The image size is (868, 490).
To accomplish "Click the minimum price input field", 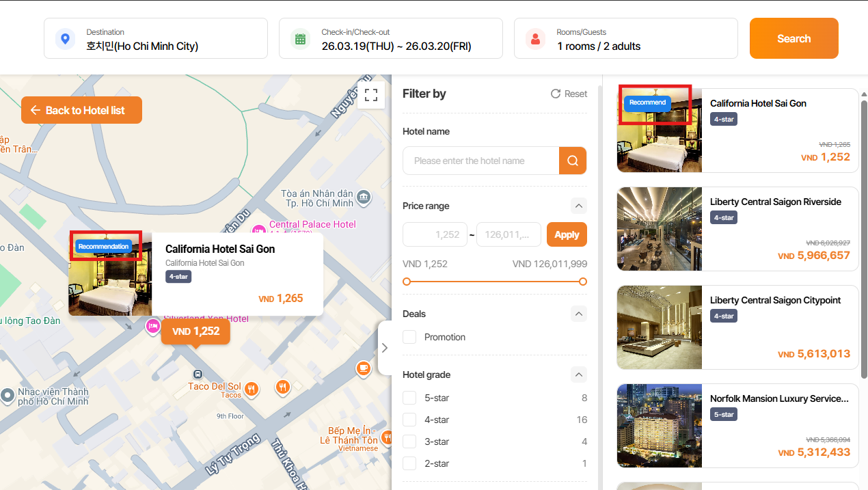I will pyautogui.click(x=435, y=234).
